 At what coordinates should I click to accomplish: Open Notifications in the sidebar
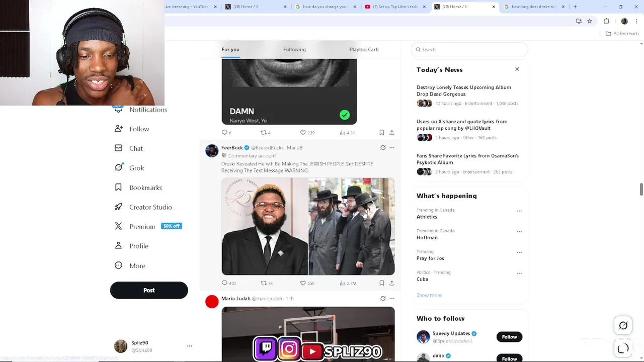[141, 110]
